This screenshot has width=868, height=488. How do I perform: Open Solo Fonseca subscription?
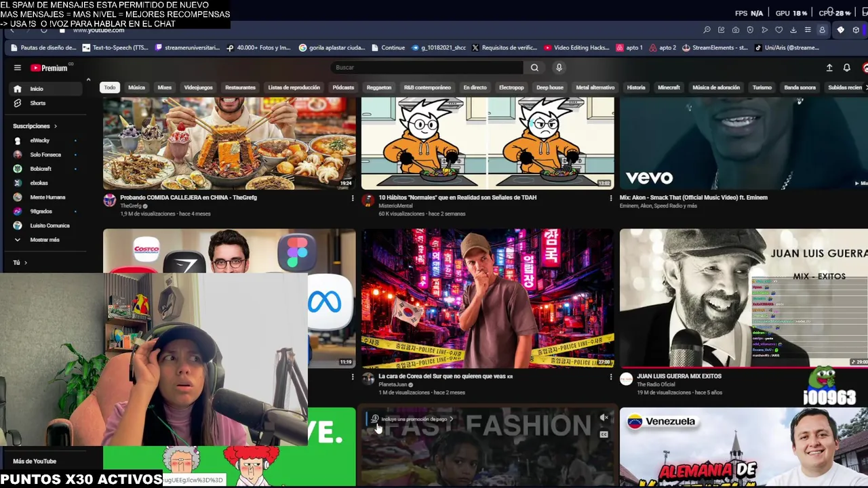[44, 155]
